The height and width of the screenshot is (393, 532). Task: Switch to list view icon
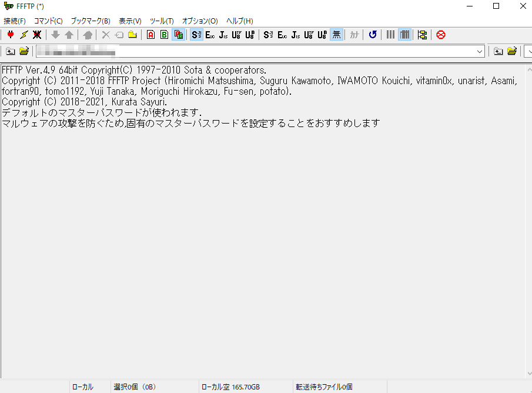(x=390, y=35)
